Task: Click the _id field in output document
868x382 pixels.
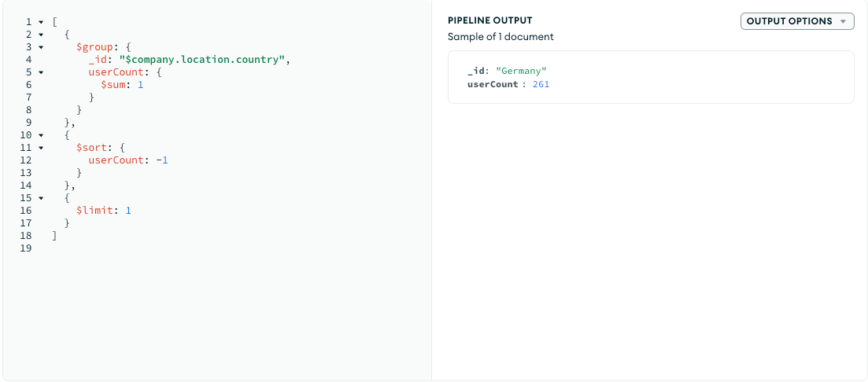Action: tap(476, 72)
